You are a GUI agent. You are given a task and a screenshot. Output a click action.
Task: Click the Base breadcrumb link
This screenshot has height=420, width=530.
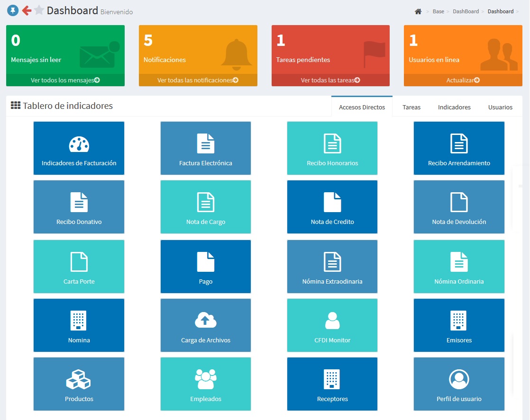tap(438, 11)
